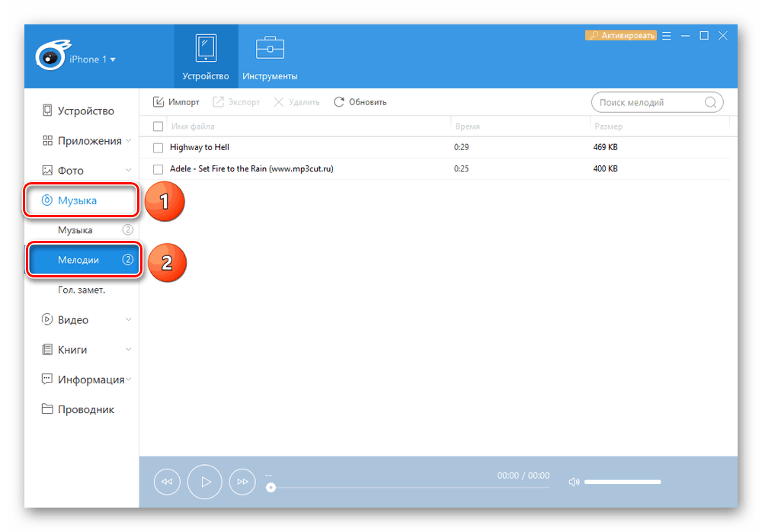Click the 400 KB size cell
The width and height of the screenshot is (762, 532).
[605, 168]
